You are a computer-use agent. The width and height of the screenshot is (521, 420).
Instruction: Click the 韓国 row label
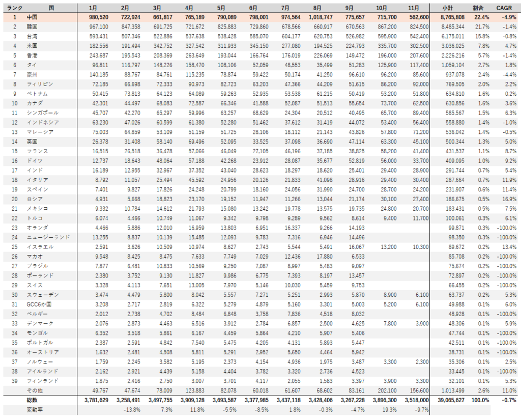(x=34, y=26)
